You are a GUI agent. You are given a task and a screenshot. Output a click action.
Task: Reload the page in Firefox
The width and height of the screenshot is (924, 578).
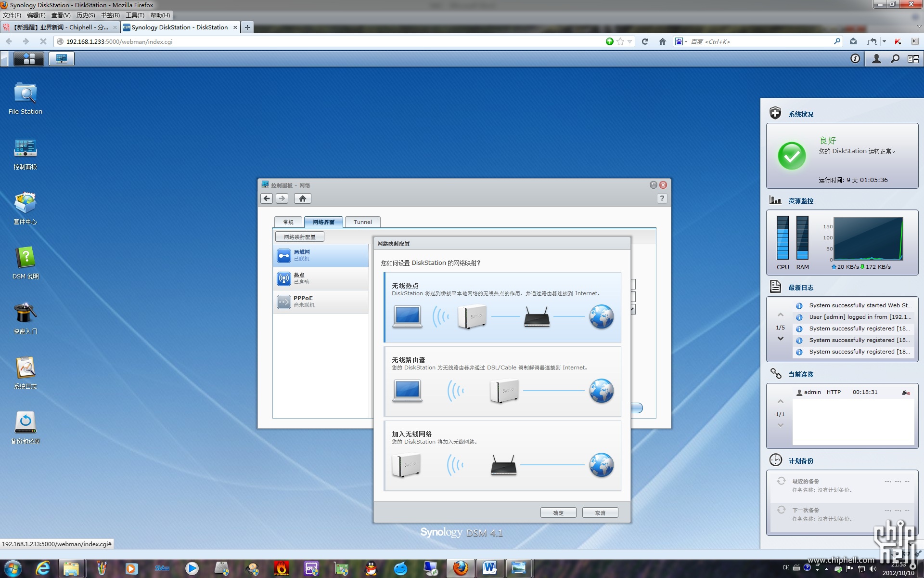tap(645, 42)
